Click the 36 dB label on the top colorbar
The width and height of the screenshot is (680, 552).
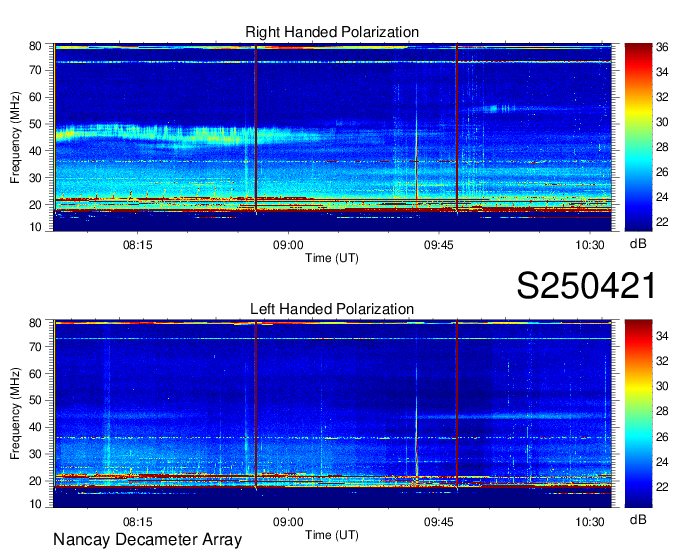point(662,47)
